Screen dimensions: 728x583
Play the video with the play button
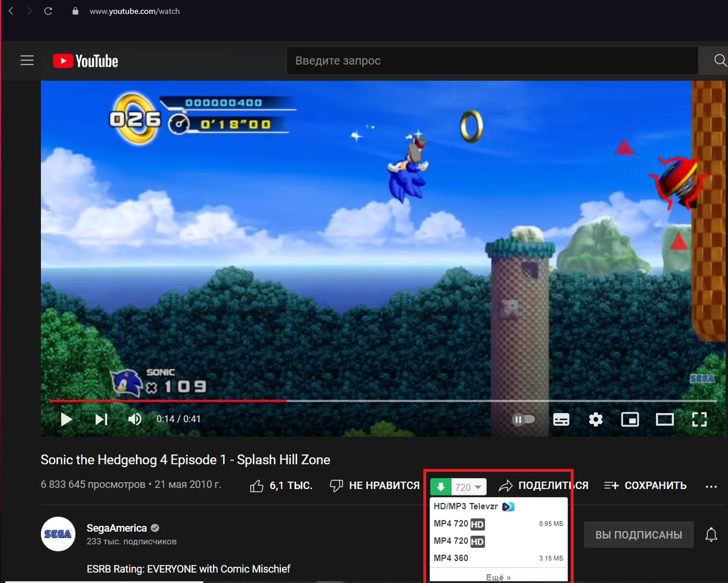coord(66,419)
